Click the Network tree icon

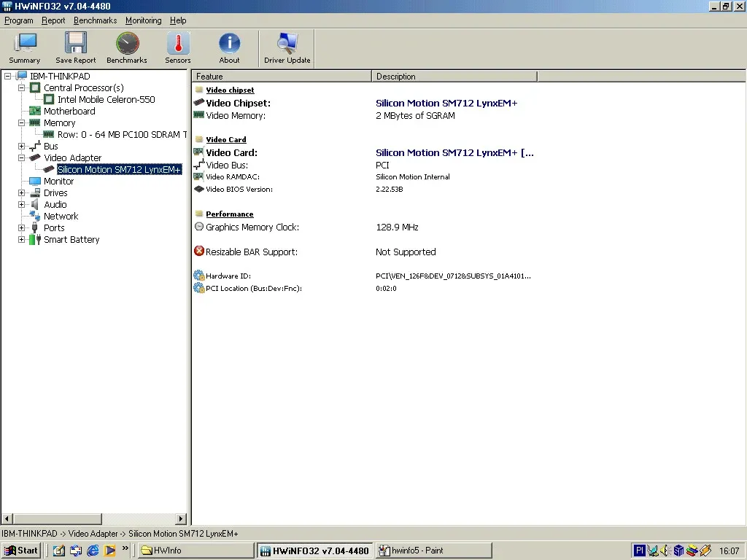[35, 216]
